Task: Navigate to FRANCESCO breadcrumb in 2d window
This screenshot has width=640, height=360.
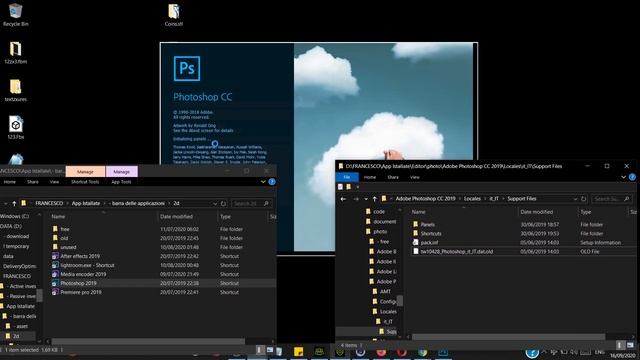Action: [x=49, y=203]
